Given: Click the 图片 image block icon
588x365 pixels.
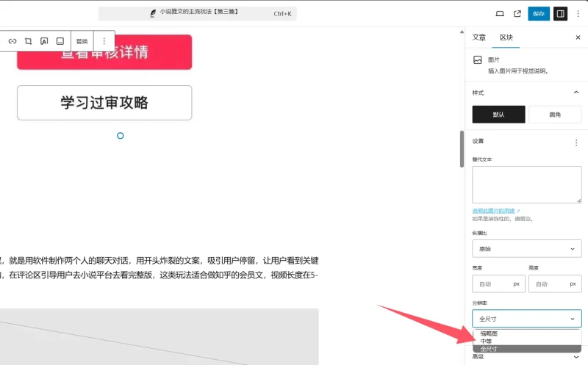Looking at the screenshot, I should 477,60.
